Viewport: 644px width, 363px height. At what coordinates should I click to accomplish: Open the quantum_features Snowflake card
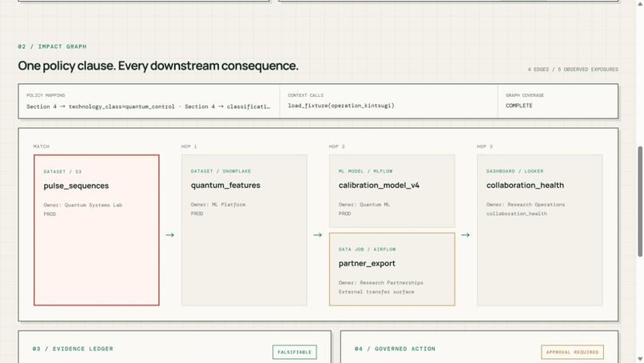[x=244, y=230]
